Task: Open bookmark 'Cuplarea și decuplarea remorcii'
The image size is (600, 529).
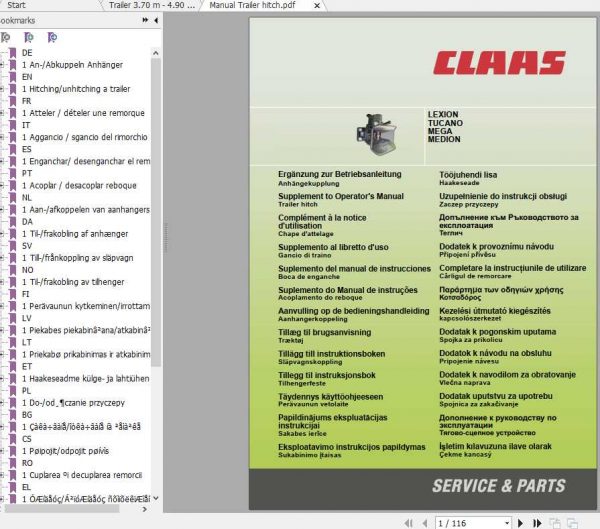Action: tap(82, 475)
